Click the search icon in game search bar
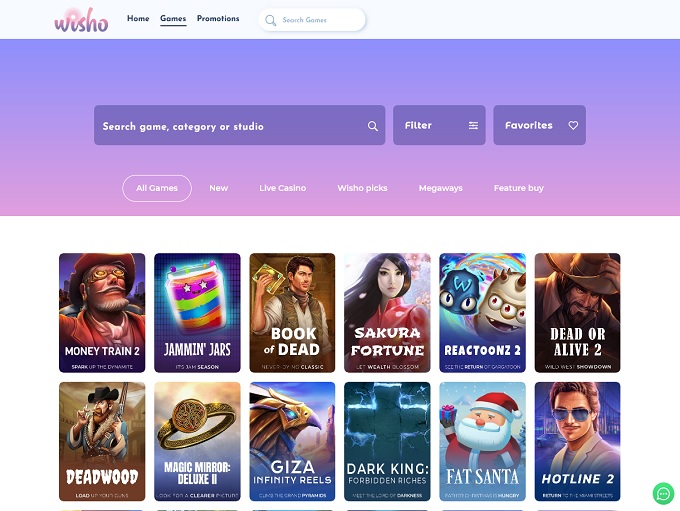680x511 pixels. (x=373, y=126)
